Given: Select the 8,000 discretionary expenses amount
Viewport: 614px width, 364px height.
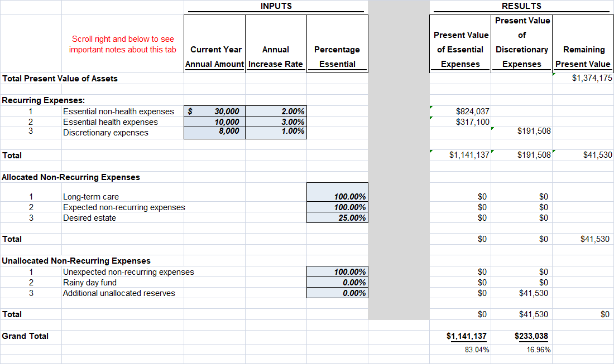Looking at the screenshot, I should (215, 132).
